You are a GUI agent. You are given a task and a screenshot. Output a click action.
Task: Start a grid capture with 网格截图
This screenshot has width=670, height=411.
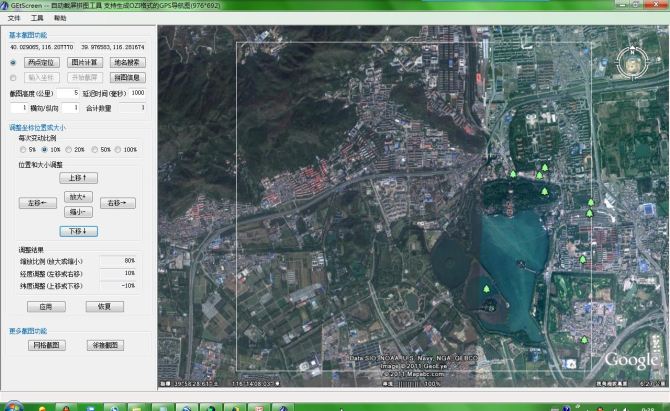click(x=47, y=345)
